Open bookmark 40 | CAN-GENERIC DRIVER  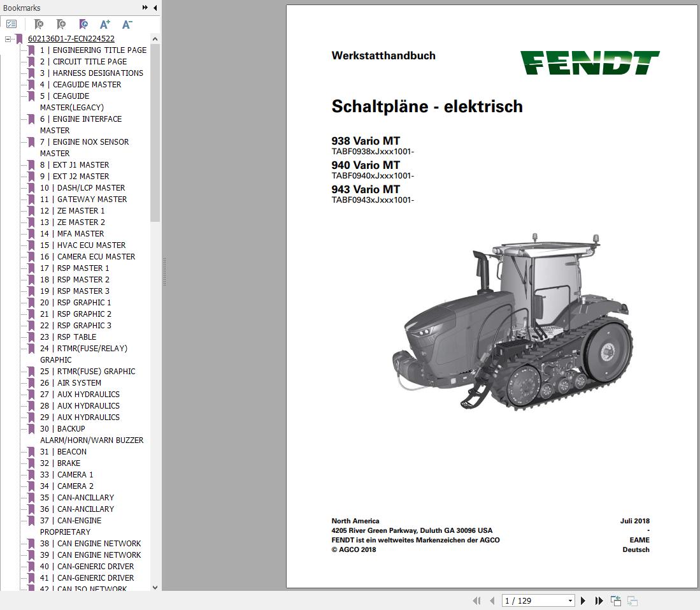click(87, 566)
